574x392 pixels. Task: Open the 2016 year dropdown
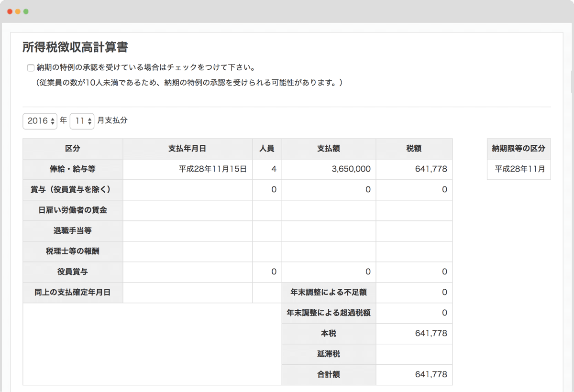click(40, 121)
